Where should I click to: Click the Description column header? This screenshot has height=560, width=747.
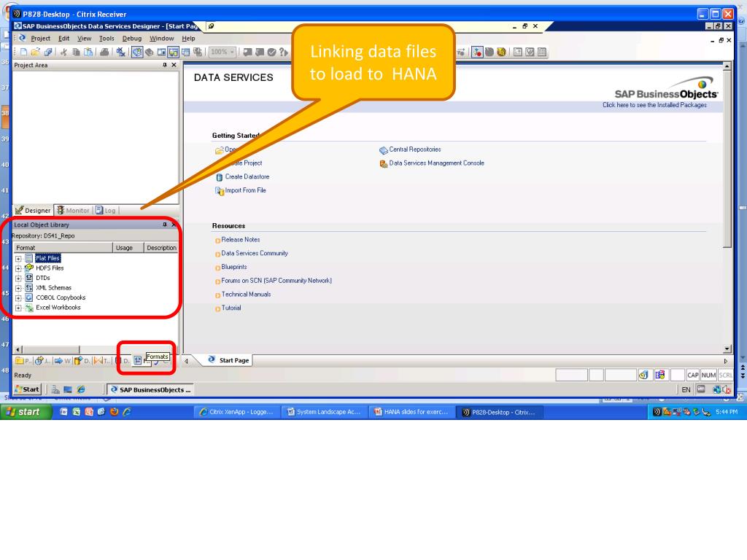pos(161,248)
